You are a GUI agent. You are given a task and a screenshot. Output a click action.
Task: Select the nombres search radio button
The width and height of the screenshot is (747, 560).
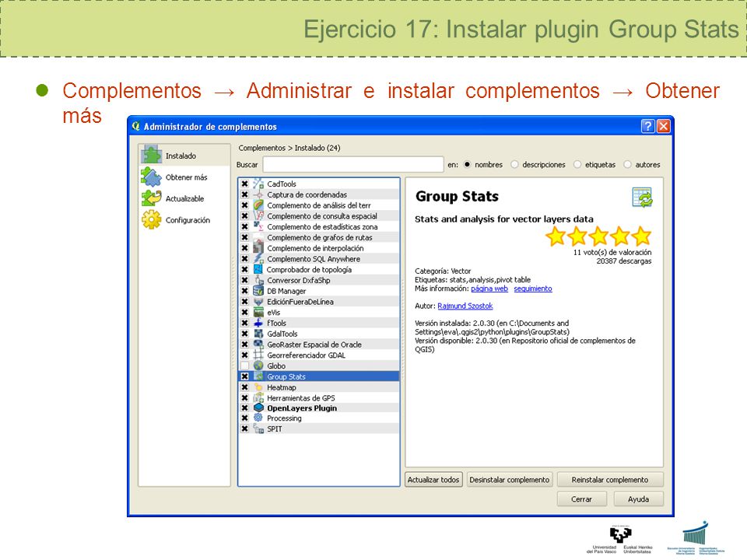468,164
